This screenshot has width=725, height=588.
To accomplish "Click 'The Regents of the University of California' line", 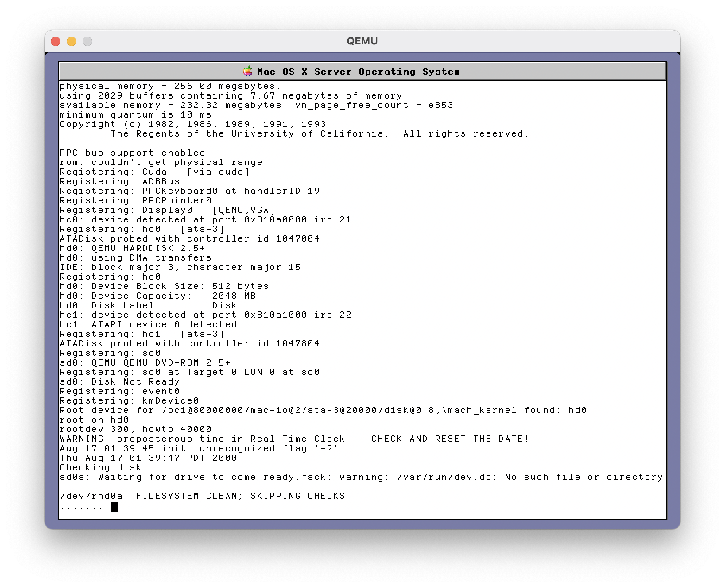I will pos(320,134).
